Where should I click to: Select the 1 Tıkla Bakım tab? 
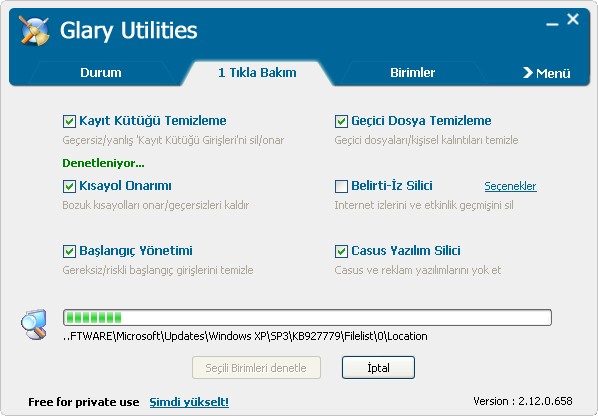257,72
